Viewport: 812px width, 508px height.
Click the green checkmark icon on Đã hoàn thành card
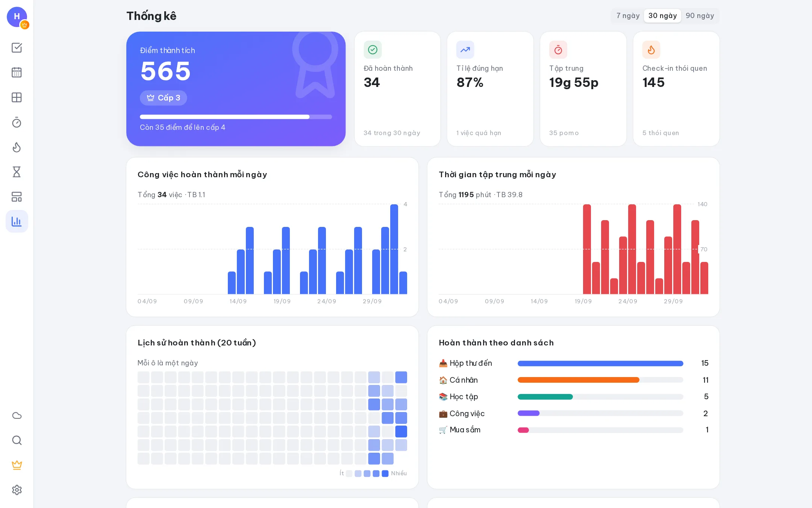[x=373, y=50]
